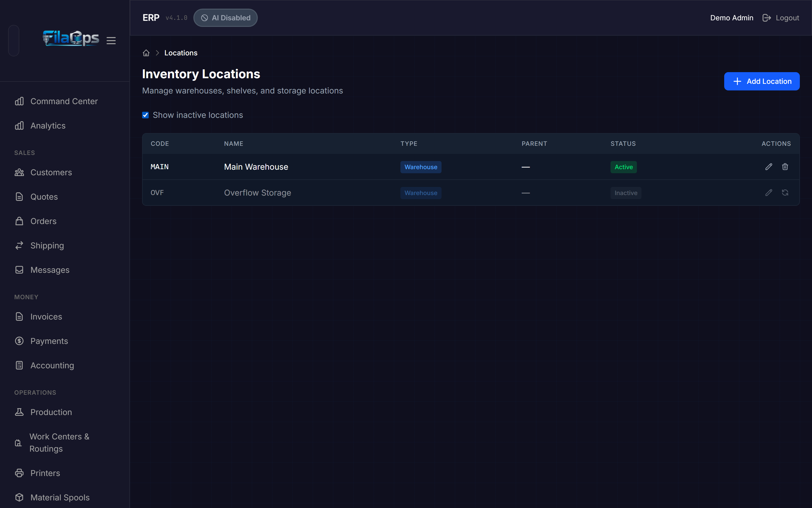Click the Command Center chart icon
The image size is (812, 508).
(20, 101)
